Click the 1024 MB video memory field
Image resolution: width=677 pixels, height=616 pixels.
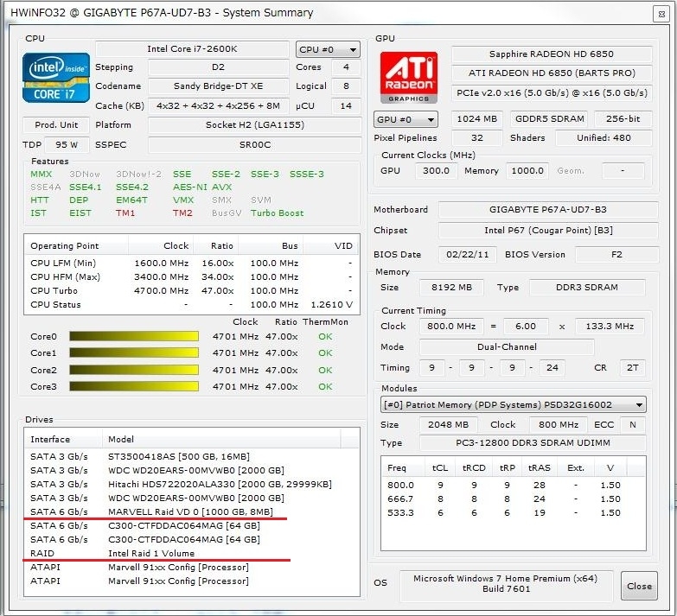coord(477,119)
